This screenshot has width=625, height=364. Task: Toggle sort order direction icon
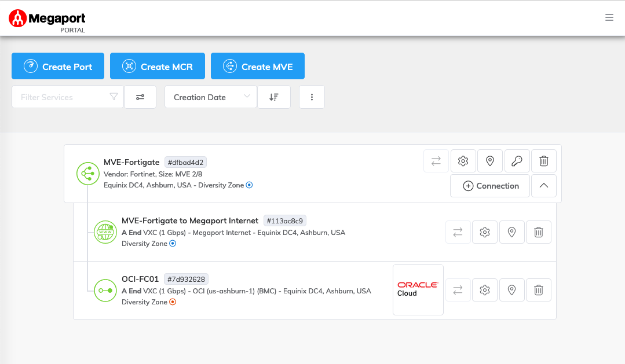click(274, 97)
